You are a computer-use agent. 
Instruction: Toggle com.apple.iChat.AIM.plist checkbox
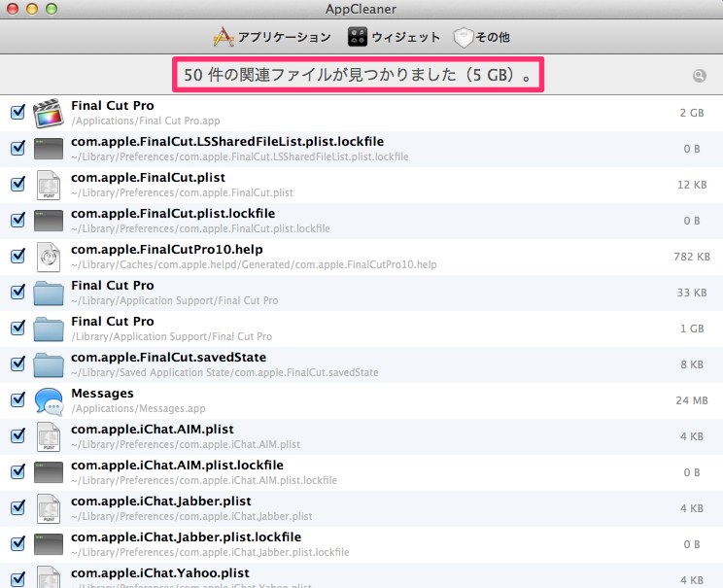pyautogui.click(x=18, y=435)
